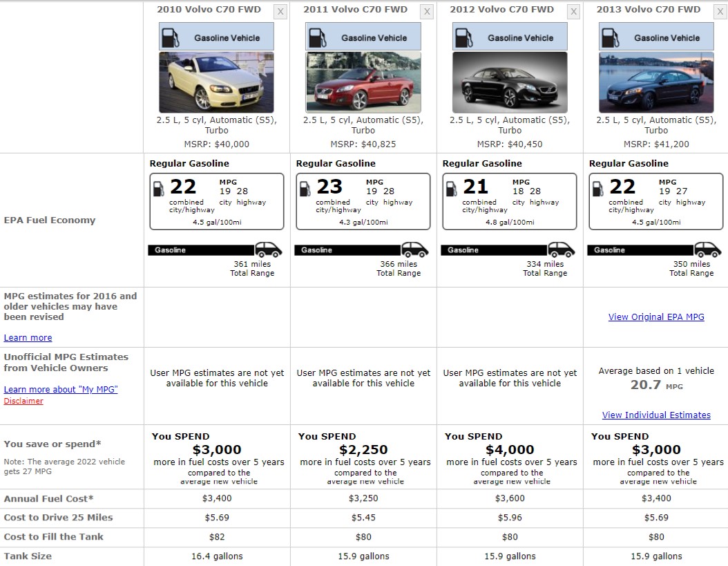Click the 16.4 gallons tank size

217,556
